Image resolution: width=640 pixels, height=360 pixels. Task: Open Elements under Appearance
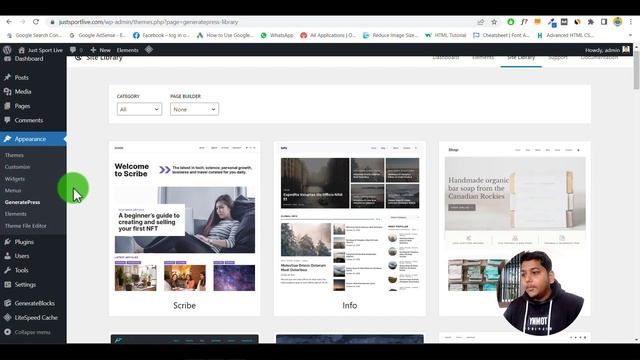[16, 214]
